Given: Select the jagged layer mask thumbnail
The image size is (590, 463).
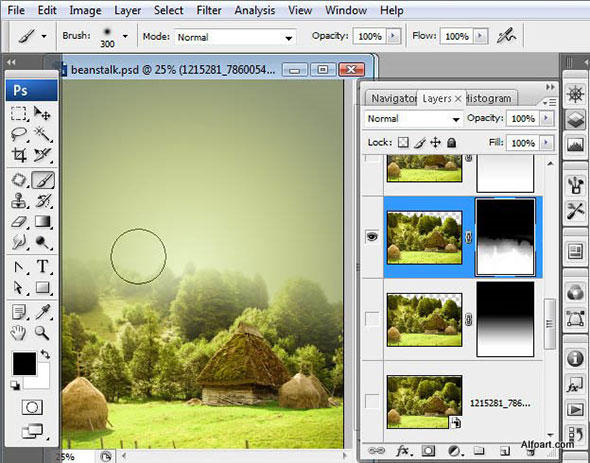Looking at the screenshot, I should click(505, 237).
